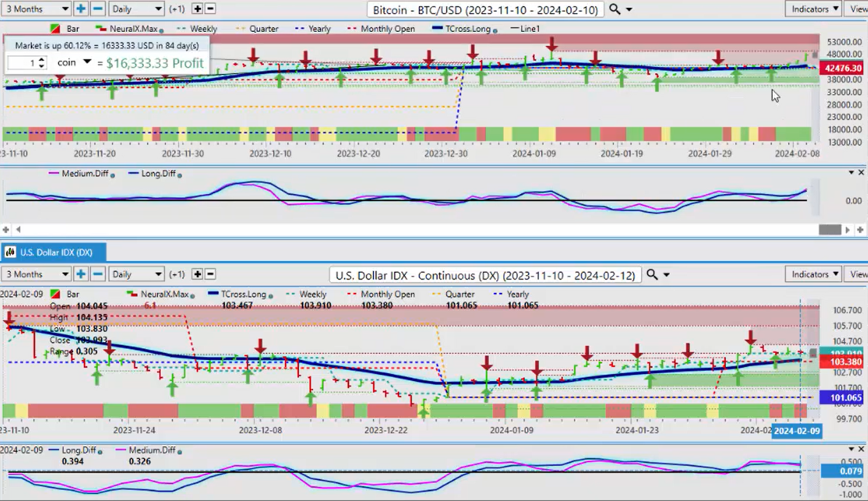The width and height of the screenshot is (868, 501).
Task: Open the Indicators menu on the Bitcoin chart
Action: pyautogui.click(x=814, y=9)
